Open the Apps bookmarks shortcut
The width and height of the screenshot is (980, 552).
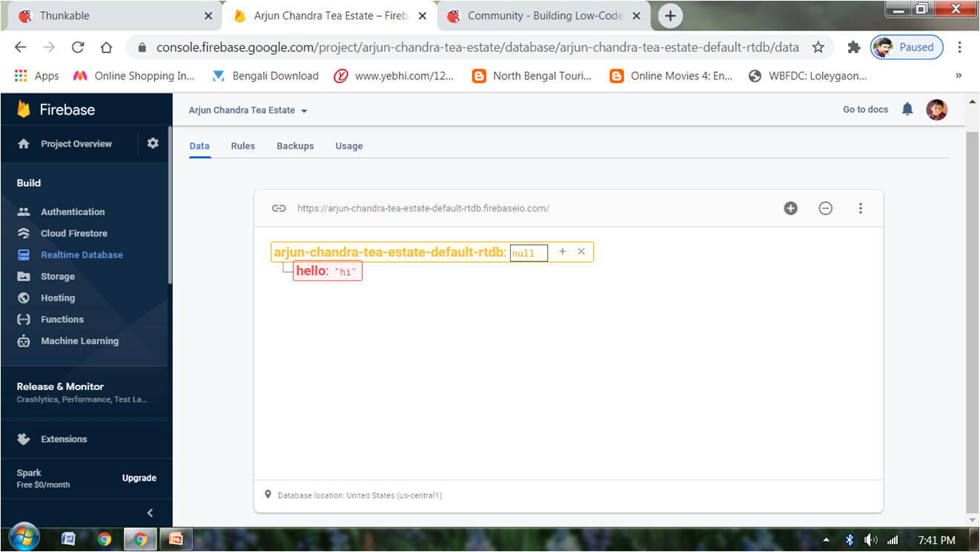coord(37,76)
